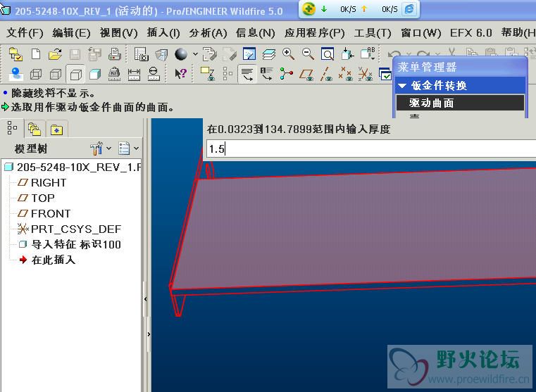Screen dimensions: 536x392
Task: Open the 文件(F) menu
Action: click(x=25, y=33)
